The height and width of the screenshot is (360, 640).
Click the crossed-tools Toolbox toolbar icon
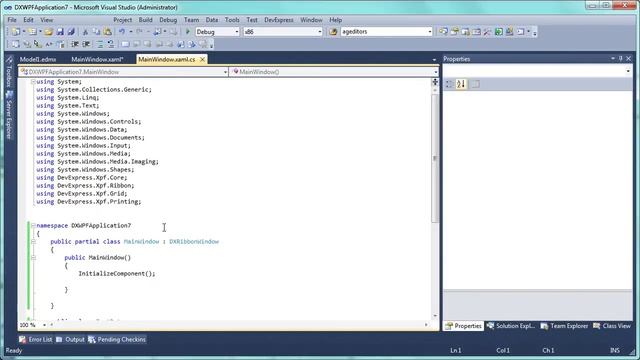pos(487,32)
